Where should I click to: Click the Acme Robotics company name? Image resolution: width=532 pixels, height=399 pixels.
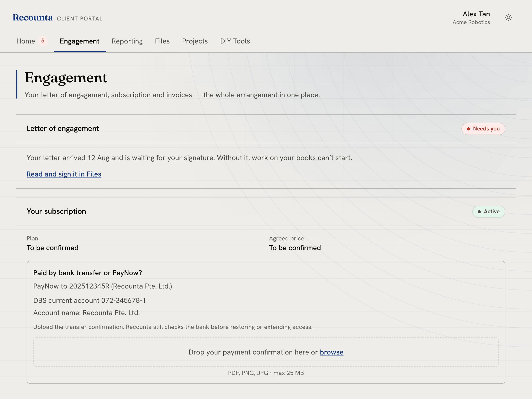(471, 22)
